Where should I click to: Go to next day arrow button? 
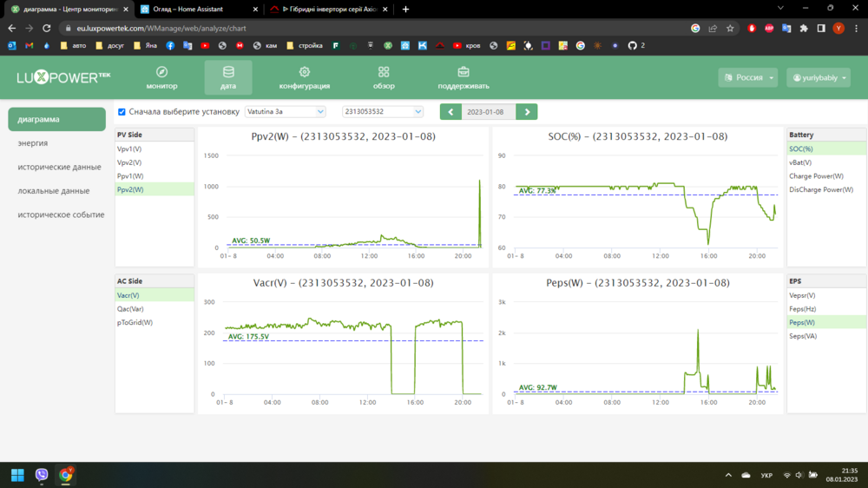click(x=527, y=112)
